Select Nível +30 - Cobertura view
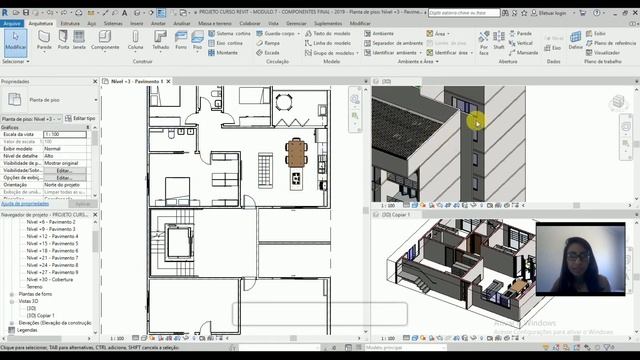Screen dimensions: 640x360 coord(50,280)
